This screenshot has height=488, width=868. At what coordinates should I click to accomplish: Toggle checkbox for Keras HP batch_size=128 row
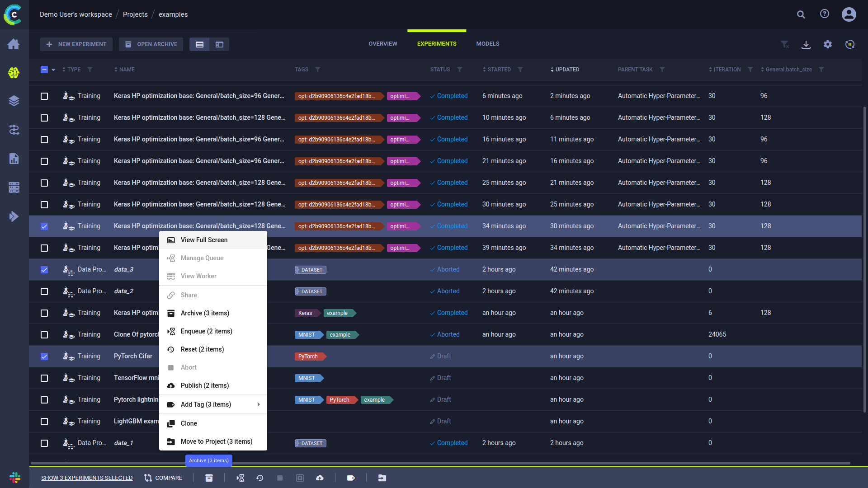(45, 226)
